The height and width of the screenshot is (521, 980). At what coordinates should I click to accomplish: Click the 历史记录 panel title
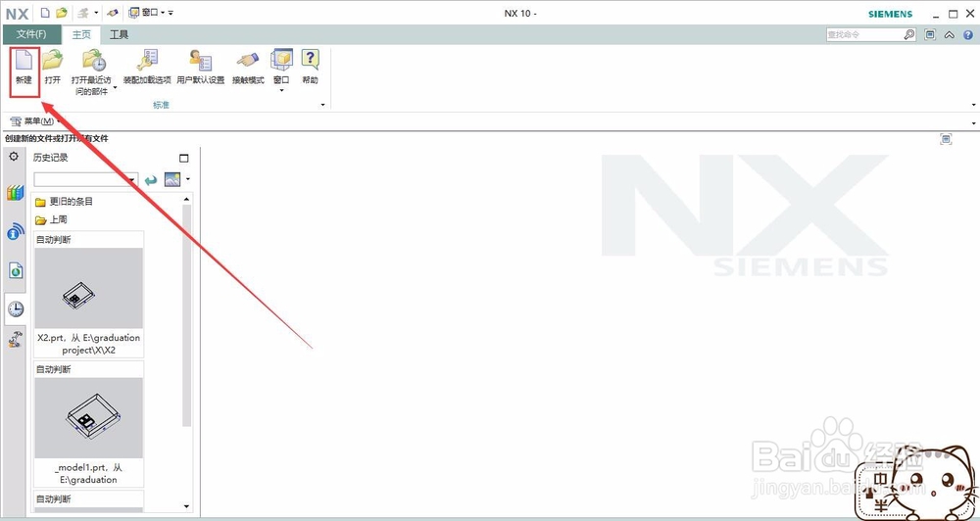click(51, 158)
